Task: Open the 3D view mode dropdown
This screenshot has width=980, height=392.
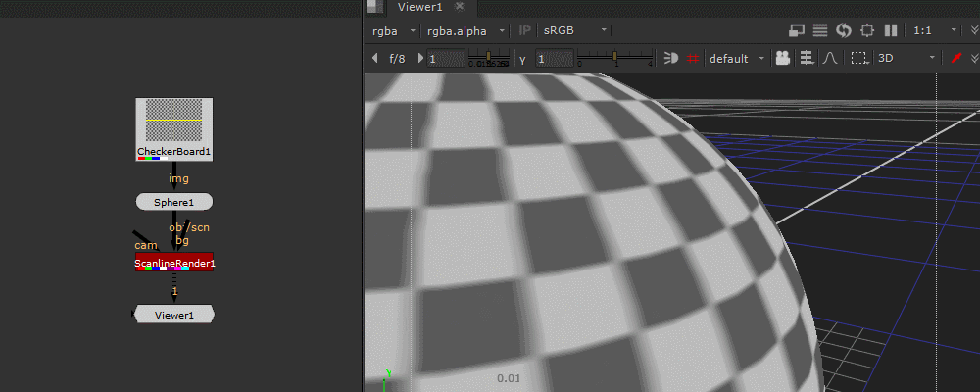Action: [x=906, y=58]
